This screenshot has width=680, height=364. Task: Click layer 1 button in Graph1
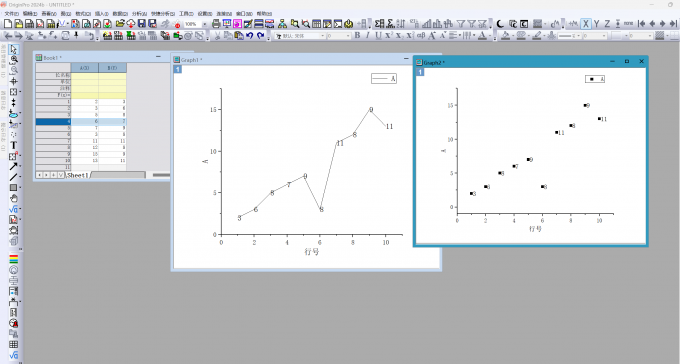point(178,69)
